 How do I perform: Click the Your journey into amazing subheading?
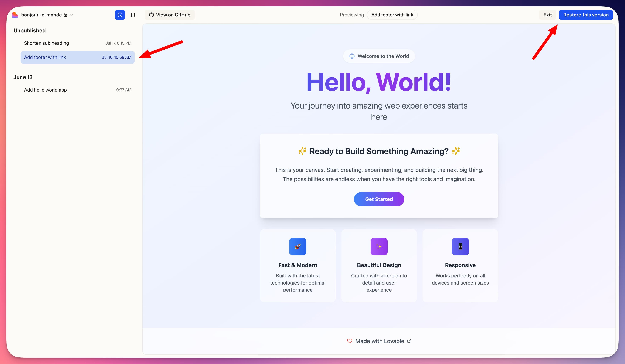point(379,111)
